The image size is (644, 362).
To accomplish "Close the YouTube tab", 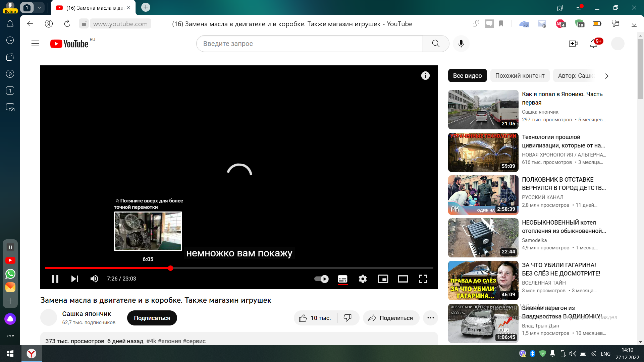I will point(128,8).
